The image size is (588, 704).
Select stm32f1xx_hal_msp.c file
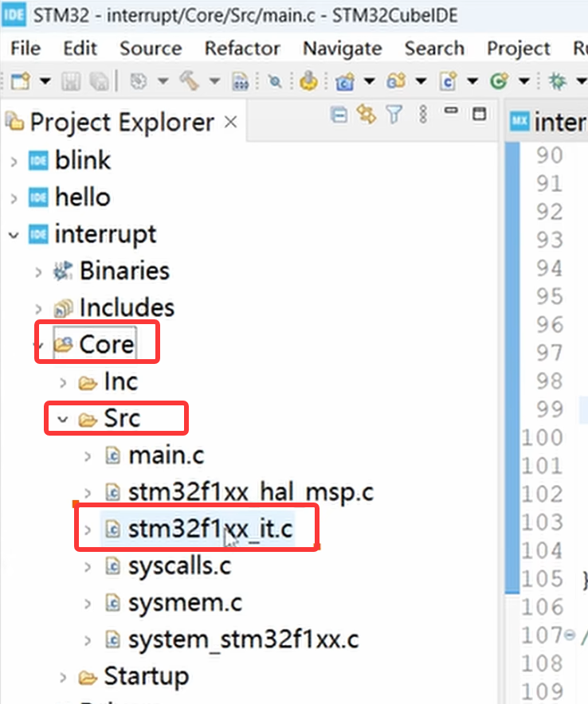251,492
